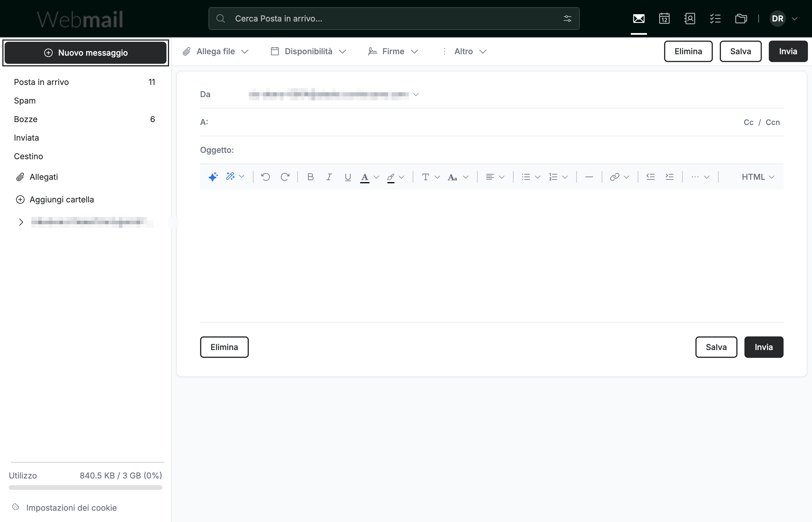Image resolution: width=812 pixels, height=522 pixels.
Task: Click the DR user avatar
Action: [x=777, y=19]
